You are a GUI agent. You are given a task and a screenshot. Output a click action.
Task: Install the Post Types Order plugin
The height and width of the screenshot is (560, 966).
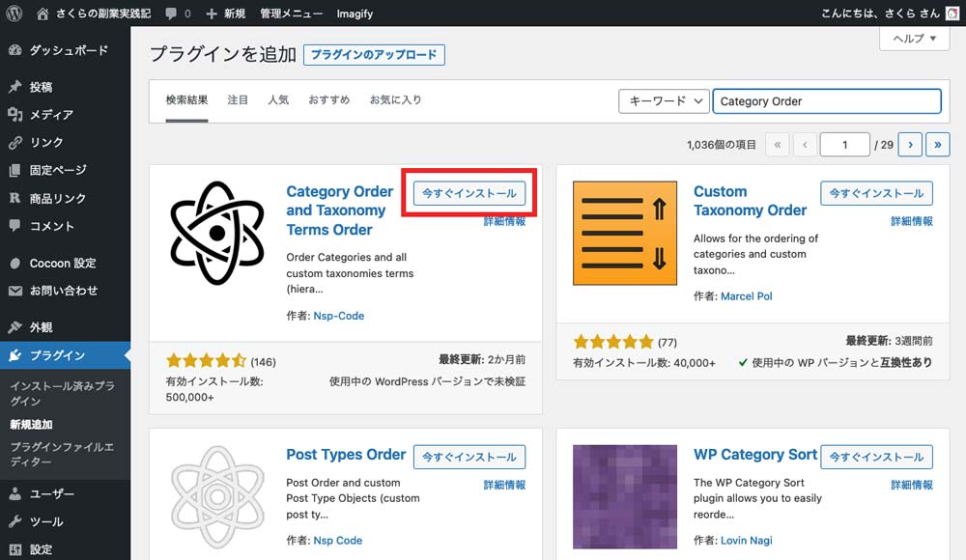pos(469,457)
